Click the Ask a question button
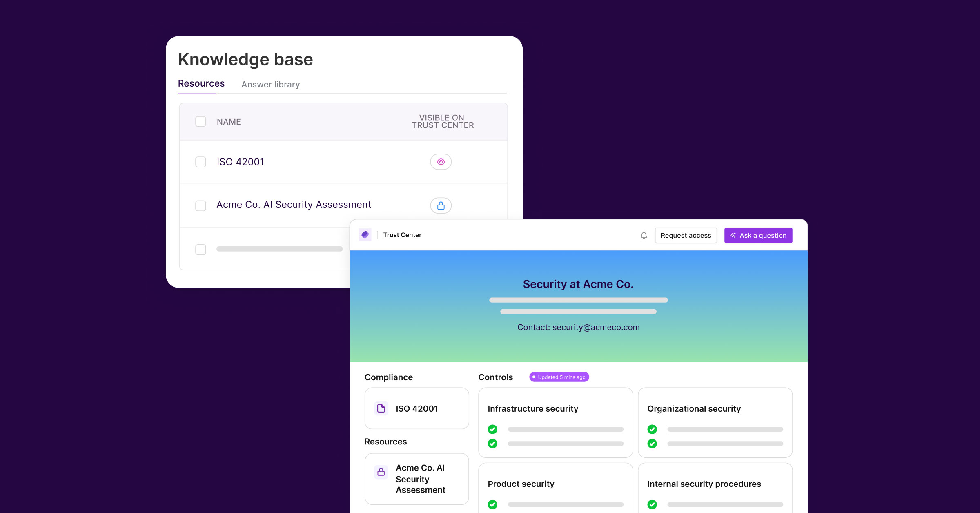980x513 pixels. [758, 235]
